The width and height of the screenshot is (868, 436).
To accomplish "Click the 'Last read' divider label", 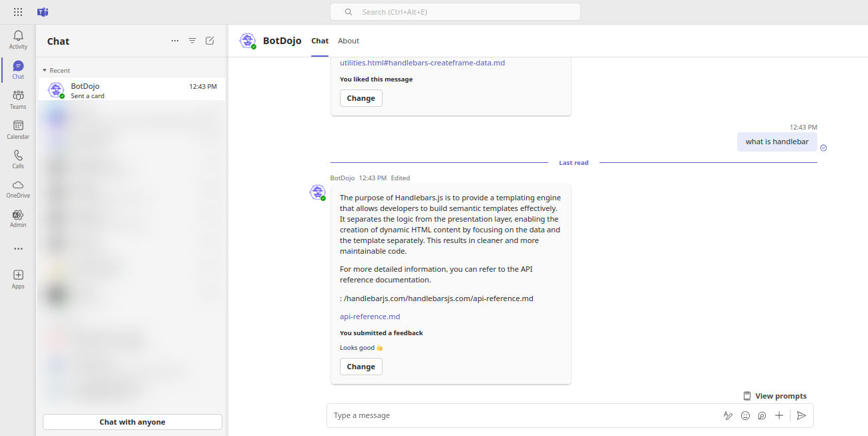I will pos(574,163).
